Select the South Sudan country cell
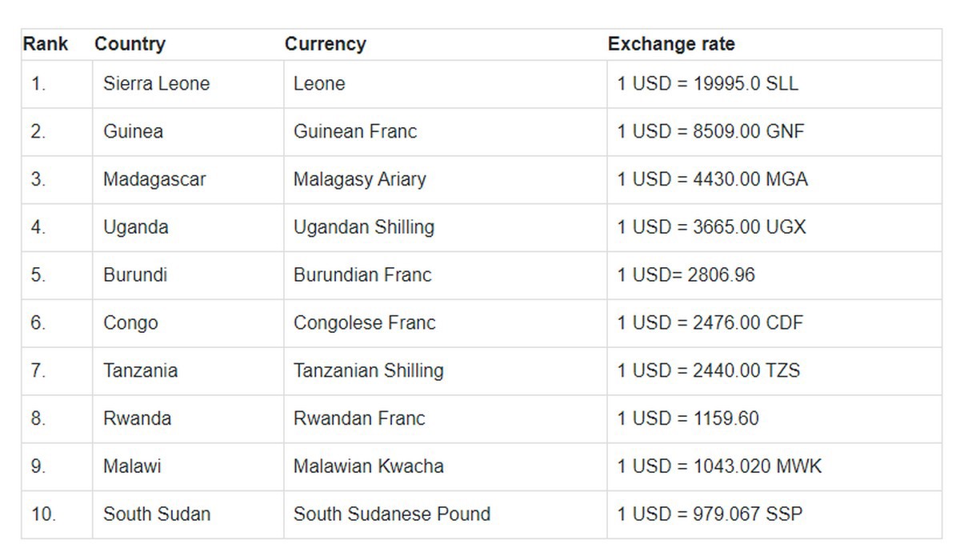The image size is (960, 560). click(x=157, y=514)
